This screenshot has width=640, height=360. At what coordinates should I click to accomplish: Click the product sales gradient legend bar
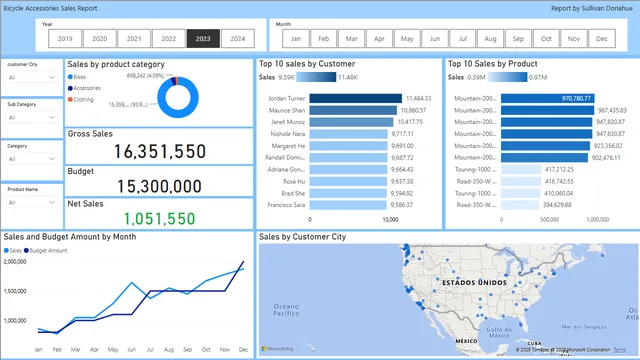pyautogui.click(x=507, y=77)
